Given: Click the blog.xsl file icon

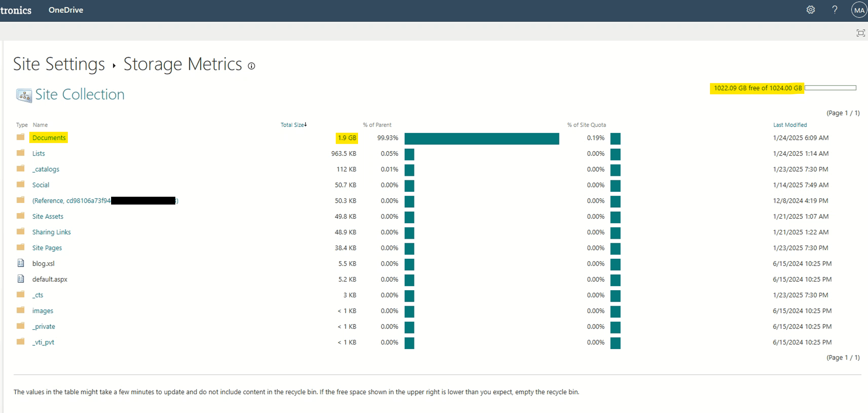Looking at the screenshot, I should click(x=20, y=263).
